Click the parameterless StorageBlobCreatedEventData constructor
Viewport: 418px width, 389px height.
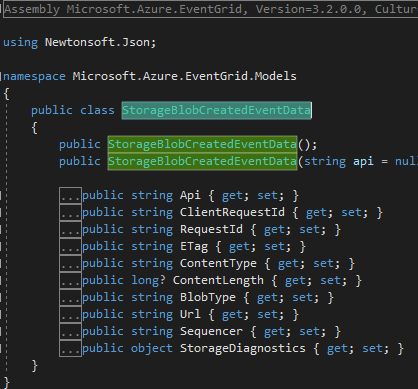click(202, 144)
